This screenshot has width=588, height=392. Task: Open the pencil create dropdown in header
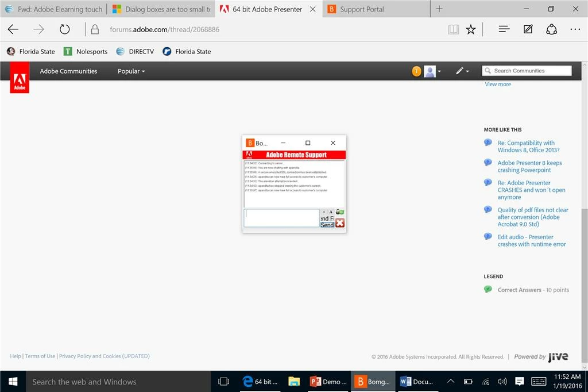coord(462,71)
